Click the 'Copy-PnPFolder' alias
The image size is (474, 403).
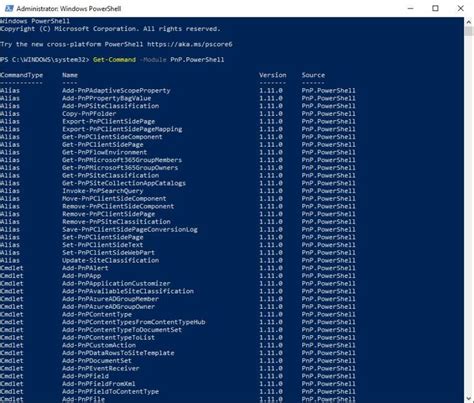89,114
